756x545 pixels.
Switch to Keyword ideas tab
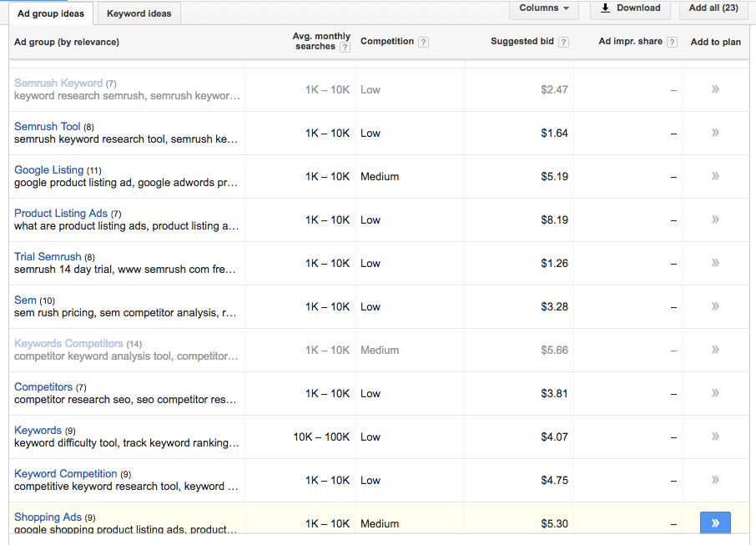point(139,13)
